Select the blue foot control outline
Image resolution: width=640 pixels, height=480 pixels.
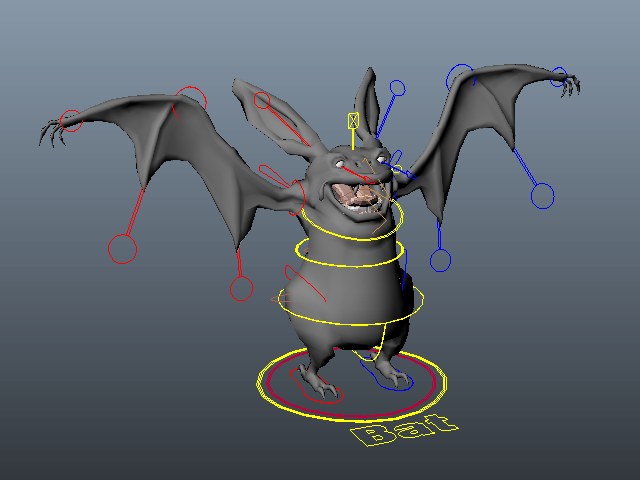click(387, 376)
